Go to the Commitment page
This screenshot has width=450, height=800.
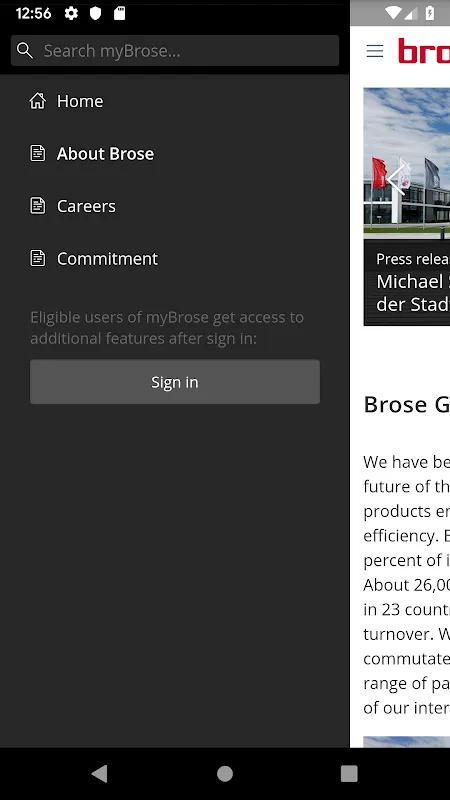click(x=175, y=259)
